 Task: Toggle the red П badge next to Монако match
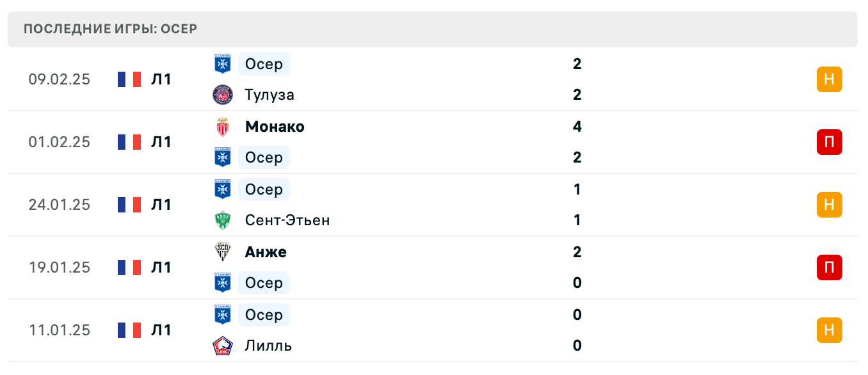tap(830, 142)
